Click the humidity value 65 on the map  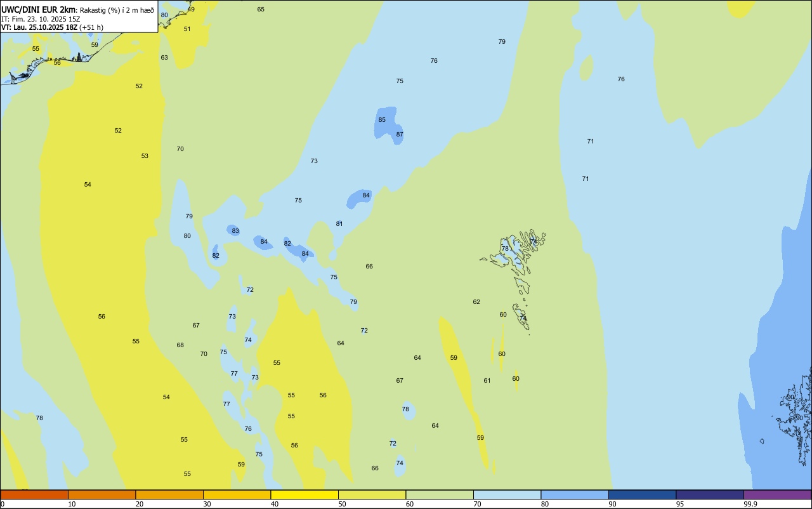(261, 10)
